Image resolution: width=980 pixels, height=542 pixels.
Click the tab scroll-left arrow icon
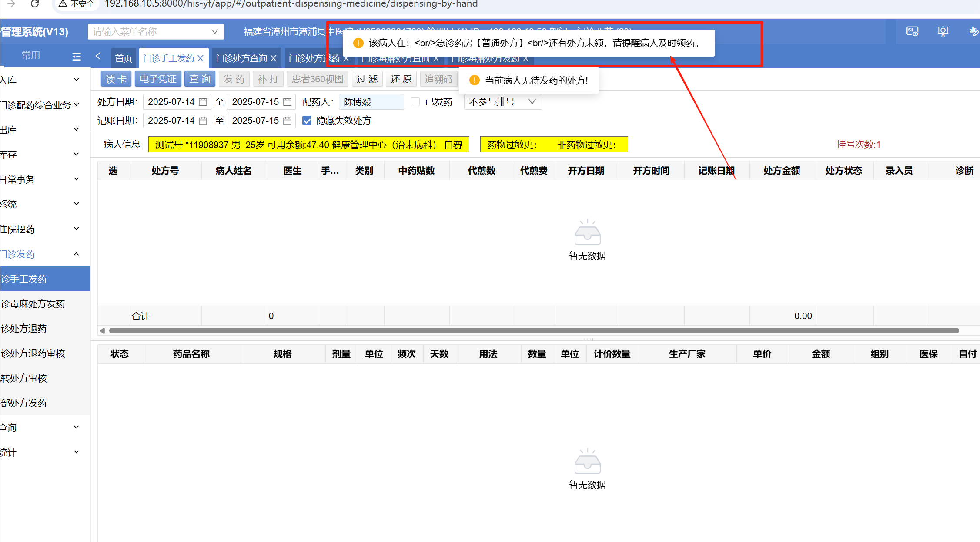pos(98,56)
